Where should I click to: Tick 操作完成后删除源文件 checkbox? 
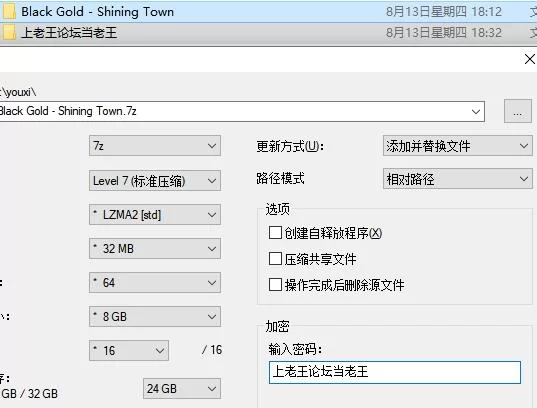click(275, 284)
